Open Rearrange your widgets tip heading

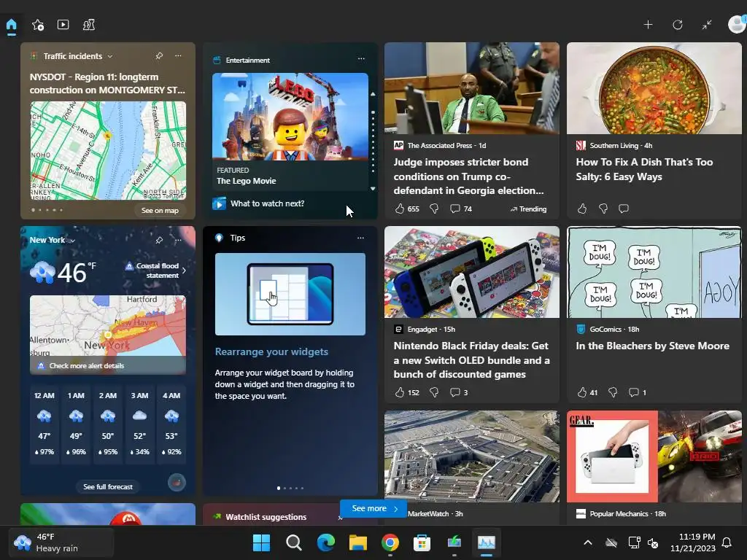point(271,352)
